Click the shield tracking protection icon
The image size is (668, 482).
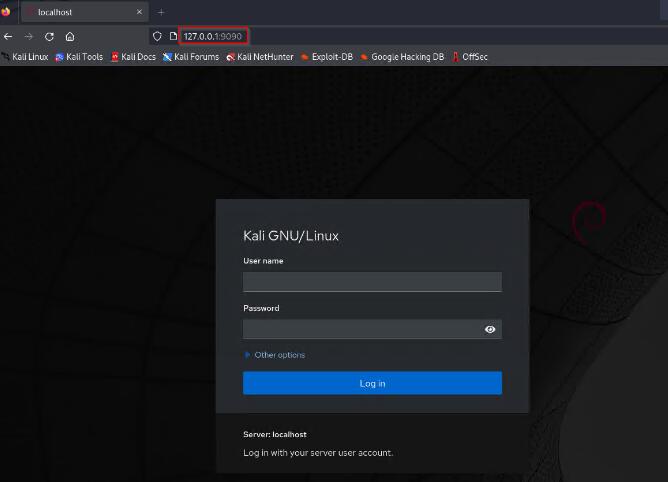coord(157,36)
